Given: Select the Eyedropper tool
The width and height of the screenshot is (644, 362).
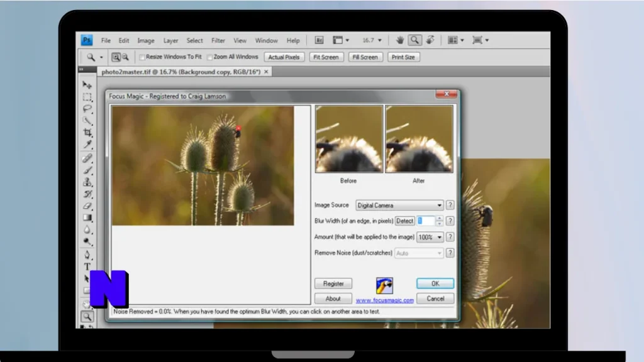Looking at the screenshot, I should click(x=87, y=145).
